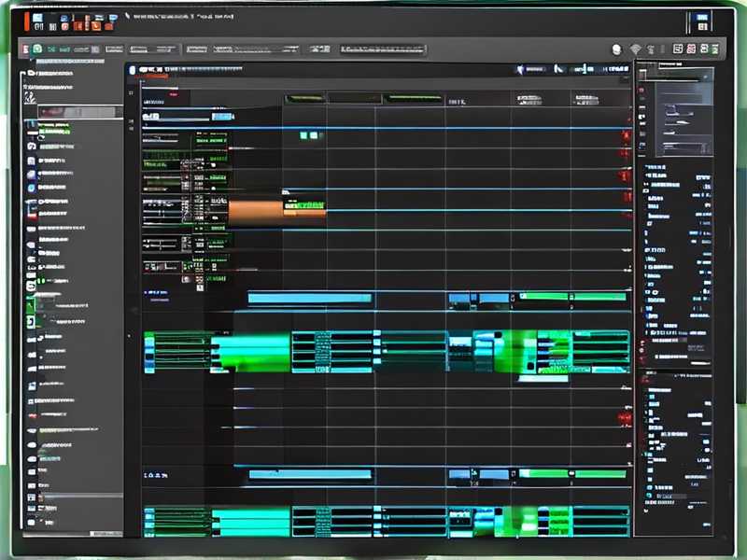Toggle the top red button on the timeline's right edge
Screen dimensions: 747x560
click(x=625, y=136)
